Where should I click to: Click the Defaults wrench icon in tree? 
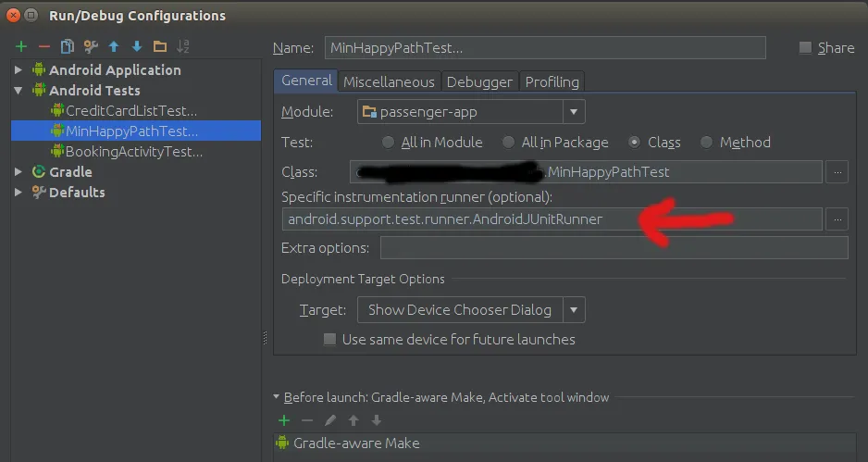point(38,193)
